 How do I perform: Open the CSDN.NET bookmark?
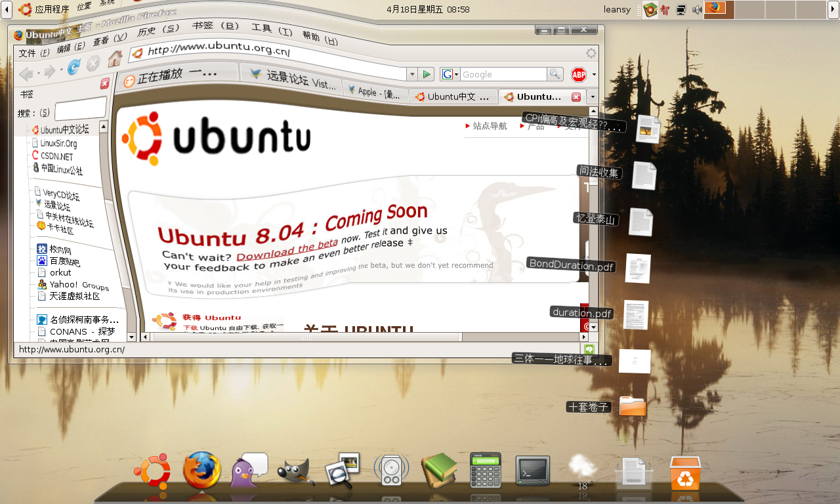pyautogui.click(x=52, y=156)
